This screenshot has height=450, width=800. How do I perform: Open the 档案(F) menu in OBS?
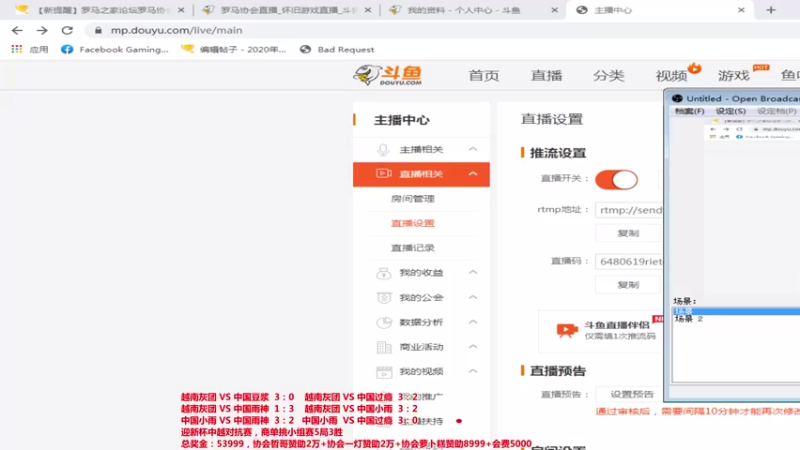coord(689,111)
